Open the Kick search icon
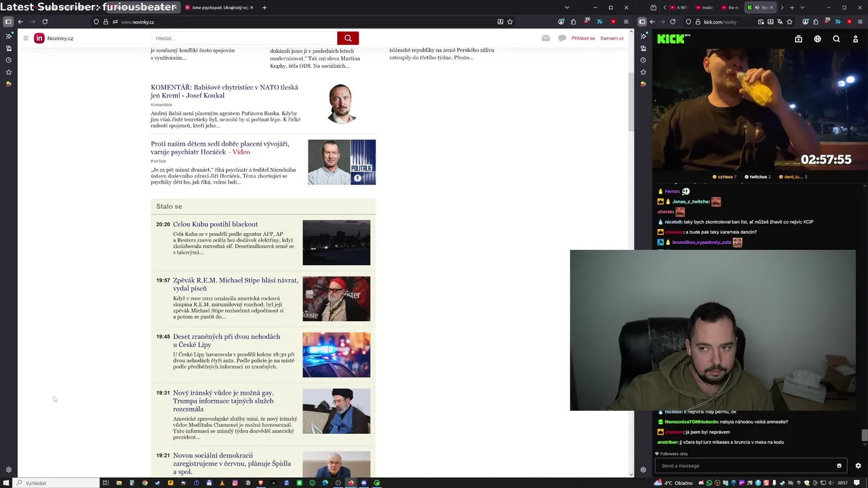This screenshot has height=488, width=868. tap(836, 39)
